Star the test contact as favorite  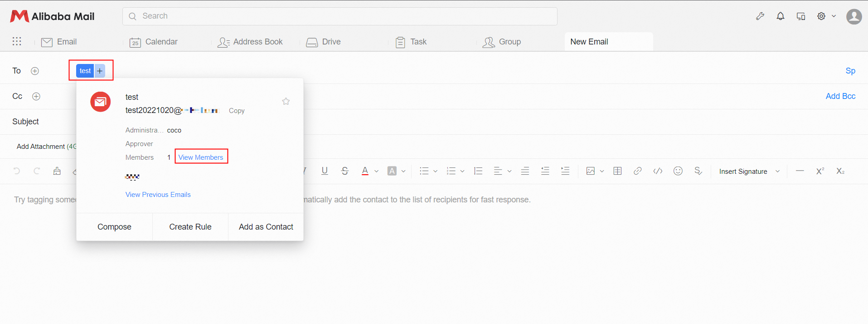(x=286, y=101)
